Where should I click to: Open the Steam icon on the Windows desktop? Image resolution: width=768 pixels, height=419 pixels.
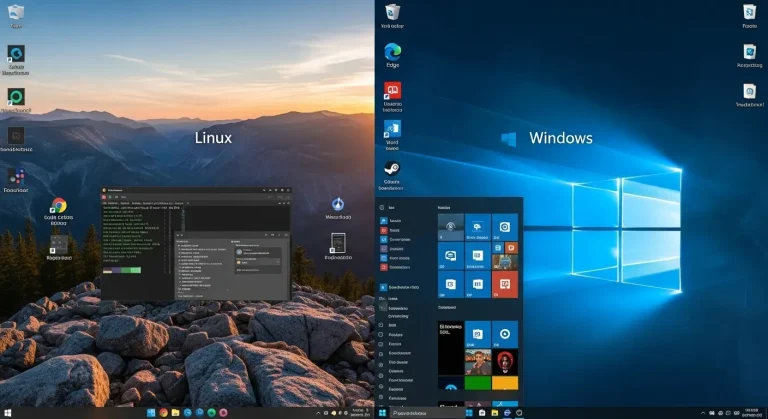click(392, 169)
